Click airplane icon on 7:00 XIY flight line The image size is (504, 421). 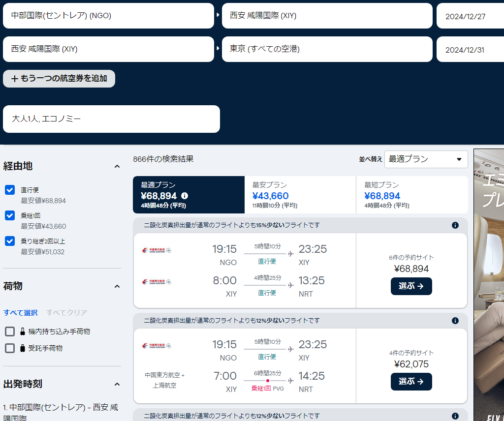click(x=291, y=381)
